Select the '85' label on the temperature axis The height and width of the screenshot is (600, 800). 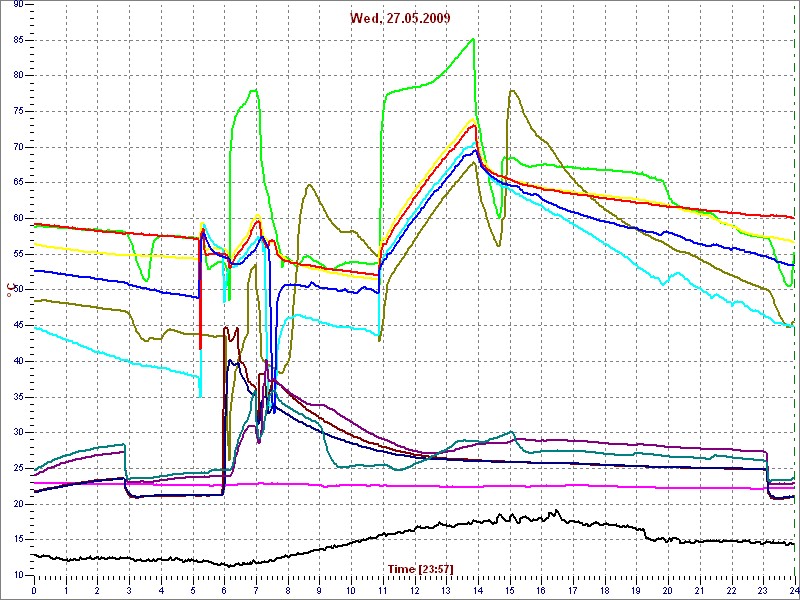pos(18,40)
